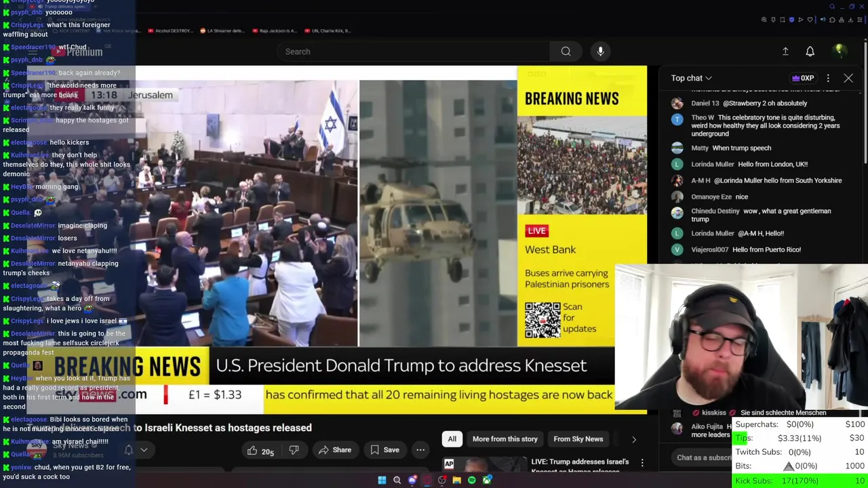Click browser toolbar play arrow icon

[801, 20]
